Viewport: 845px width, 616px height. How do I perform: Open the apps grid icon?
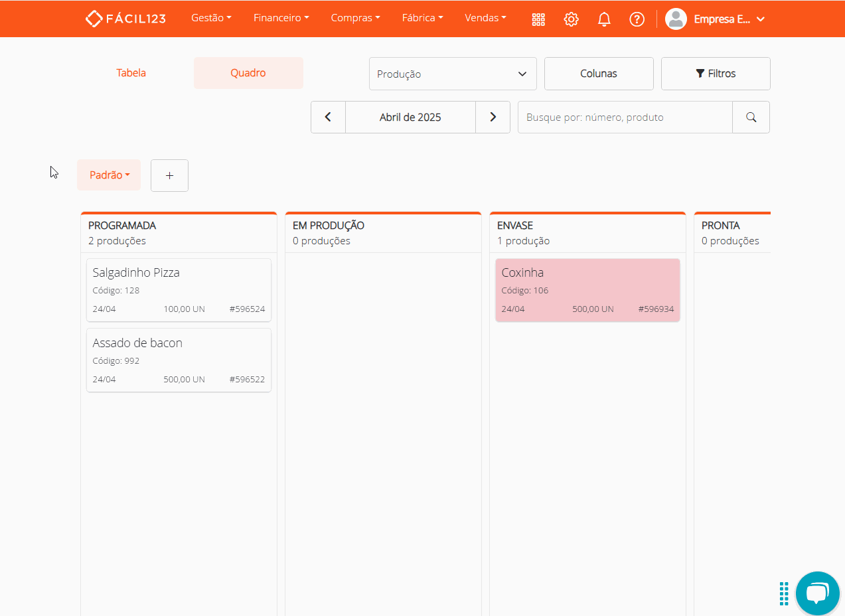pyautogui.click(x=538, y=19)
